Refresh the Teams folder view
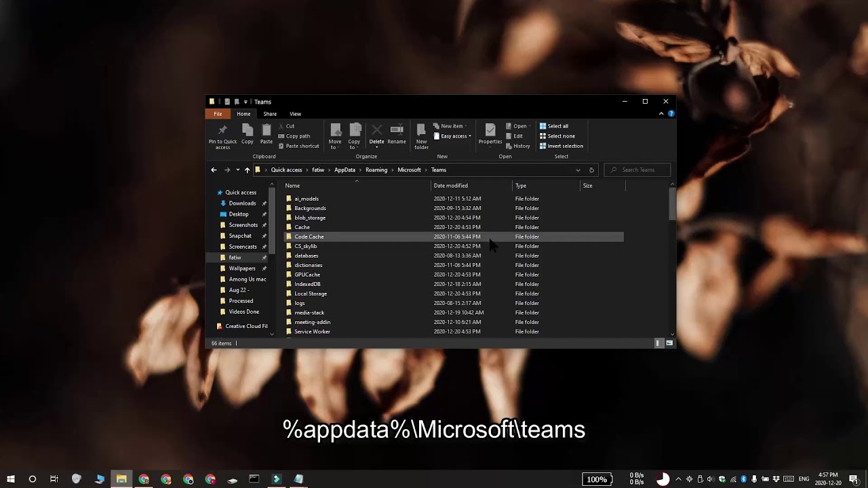This screenshot has height=488, width=868. point(591,170)
